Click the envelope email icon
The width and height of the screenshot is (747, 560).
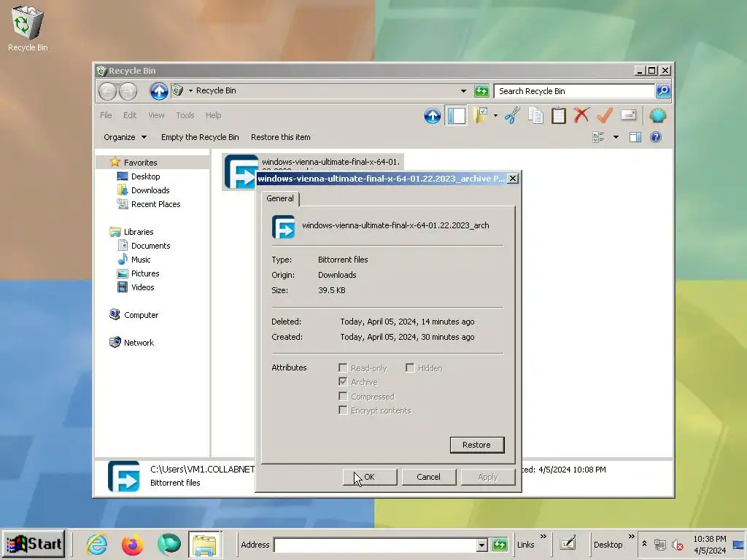[628, 115]
